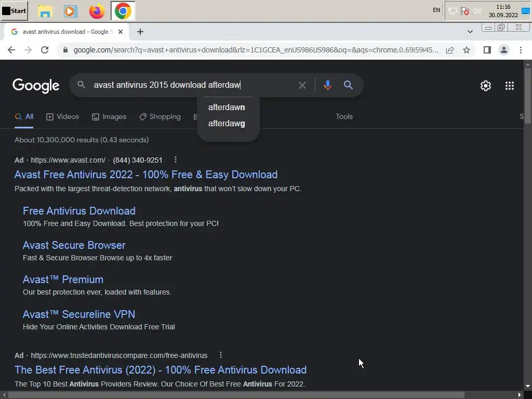Open the Chrome profile avatar
The width and height of the screenshot is (532, 399).
(504, 50)
